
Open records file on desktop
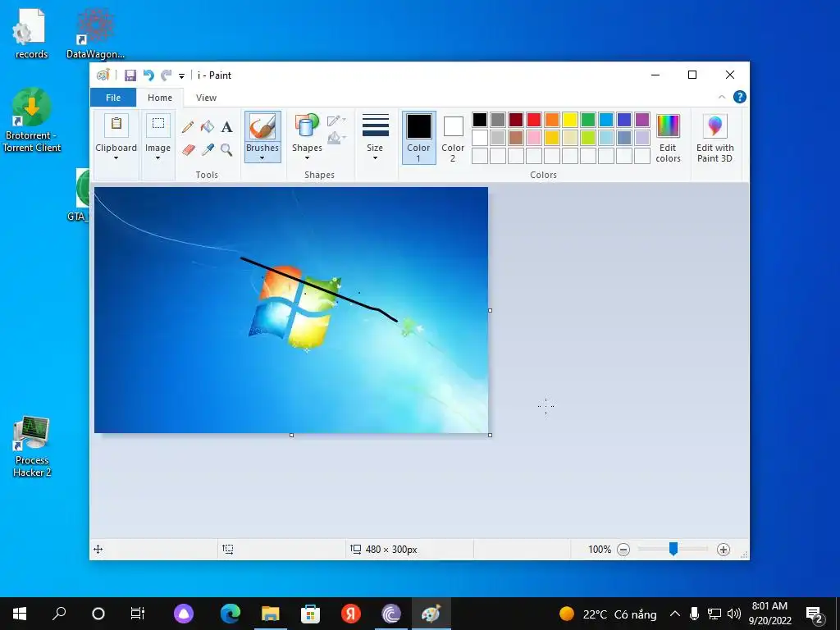(31, 34)
